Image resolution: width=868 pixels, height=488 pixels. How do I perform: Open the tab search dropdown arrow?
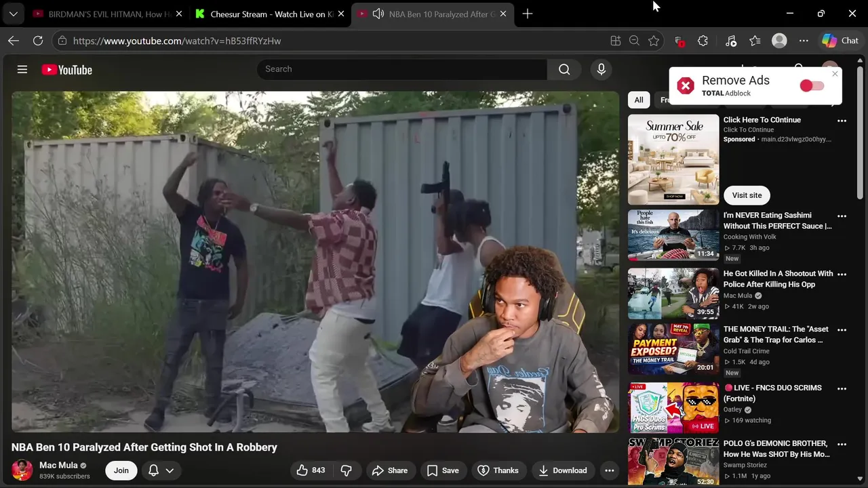click(13, 14)
